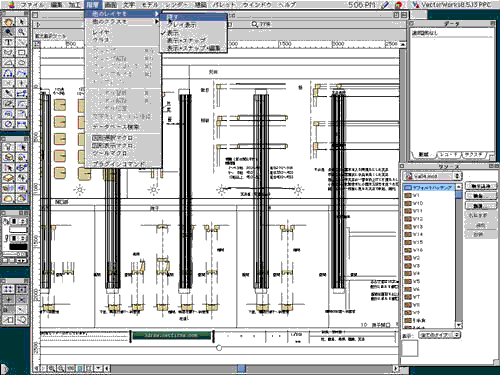This screenshot has width=500, height=375.
Task: Click the Oval drawing tool
Action: coord(21,63)
